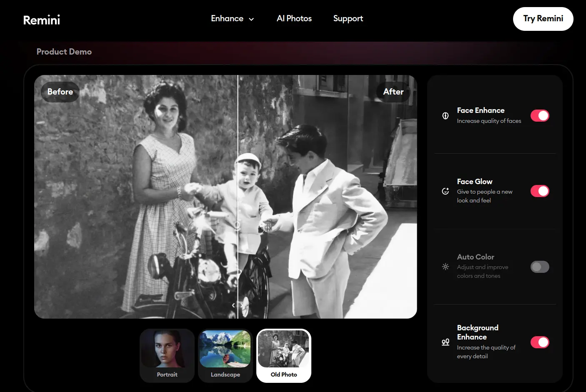586x392 pixels.
Task: Go to the Support menu item
Action: pos(348,19)
